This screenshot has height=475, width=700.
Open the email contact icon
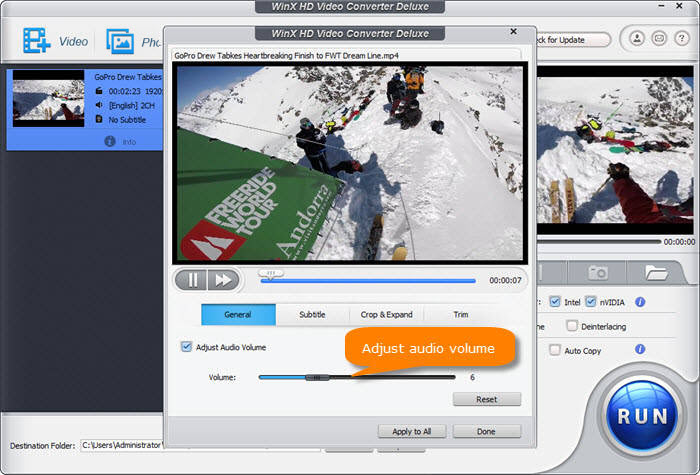[659, 38]
